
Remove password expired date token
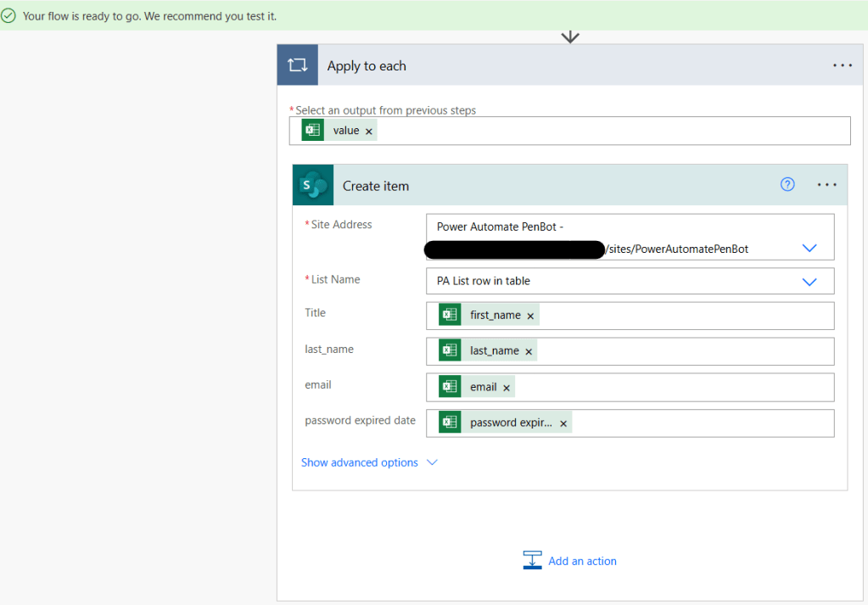pyautogui.click(x=563, y=423)
